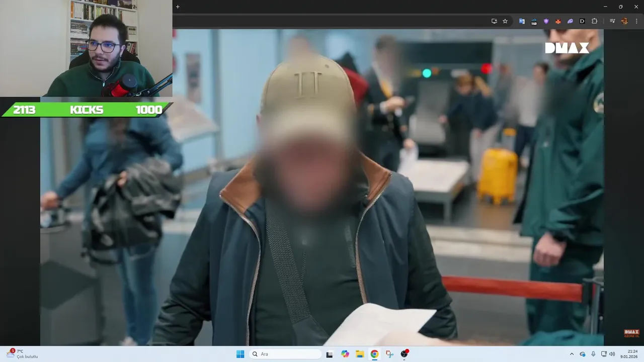644x362 pixels.
Task: Open the weather widget showing 7°C
Action: [x=22, y=354]
